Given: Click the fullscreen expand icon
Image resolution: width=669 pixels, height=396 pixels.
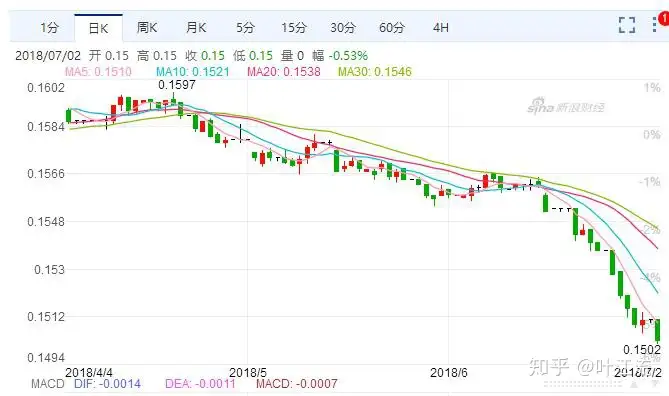Looking at the screenshot, I should click(627, 25).
